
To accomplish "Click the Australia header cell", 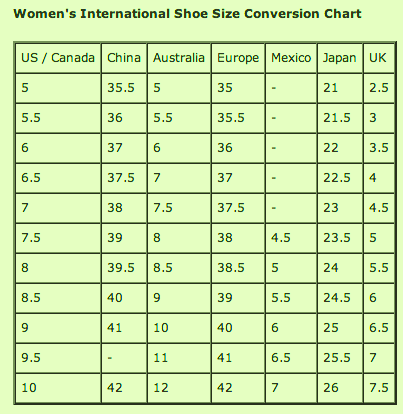I will pos(179,58).
